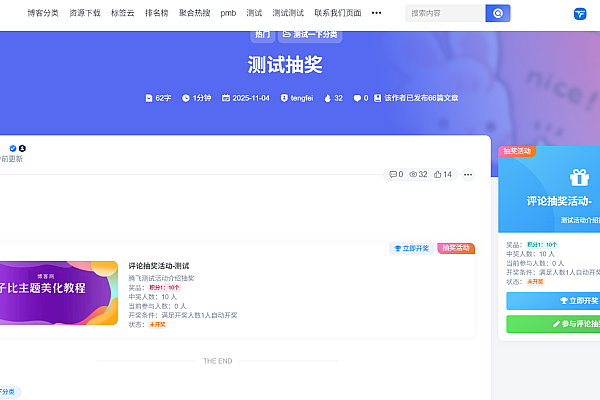600x400 pixels.
Task: Open sidebar 评论抽奖活动- banner title
Action: tap(559, 201)
